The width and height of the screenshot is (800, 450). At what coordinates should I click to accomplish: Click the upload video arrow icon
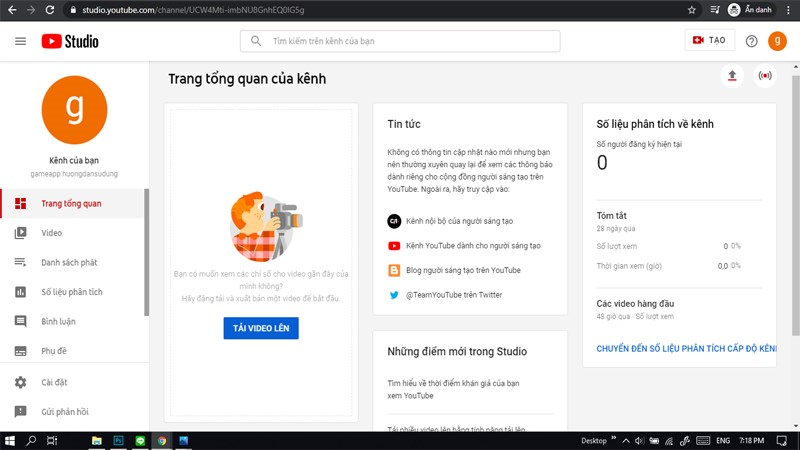click(x=732, y=76)
